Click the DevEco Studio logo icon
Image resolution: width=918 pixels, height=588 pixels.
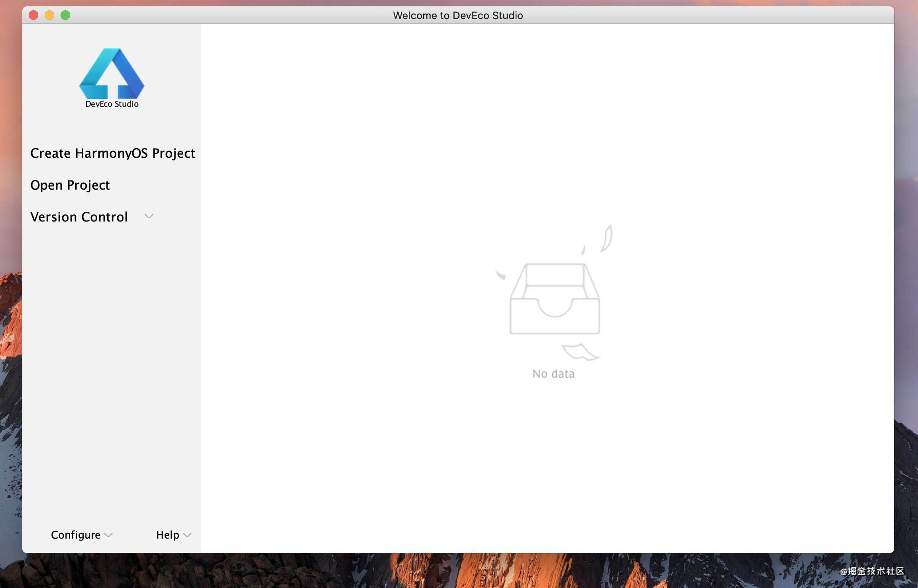(112, 73)
